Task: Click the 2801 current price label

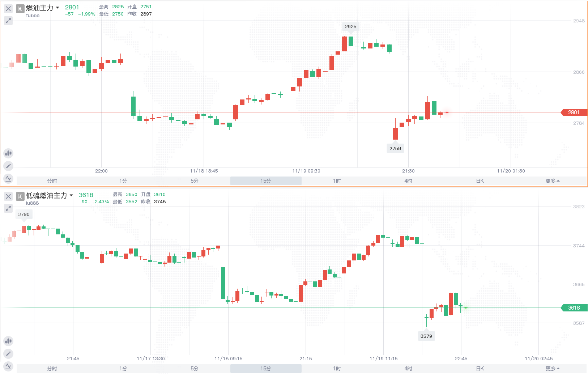Action: [574, 112]
